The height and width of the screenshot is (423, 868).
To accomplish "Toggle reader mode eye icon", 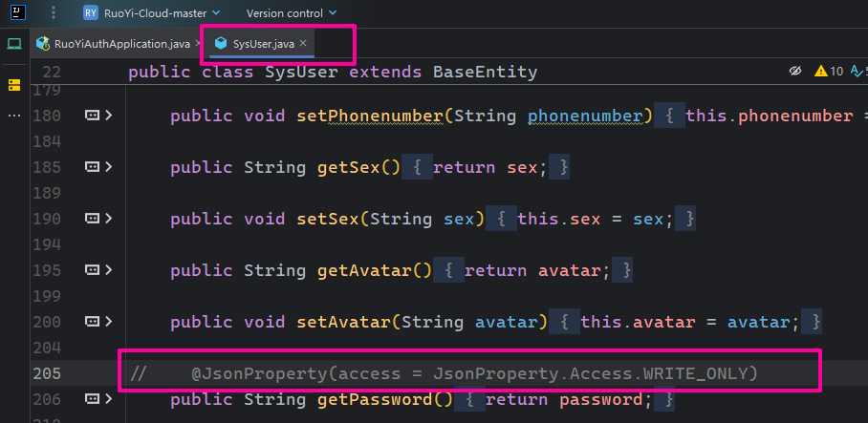I will point(794,72).
